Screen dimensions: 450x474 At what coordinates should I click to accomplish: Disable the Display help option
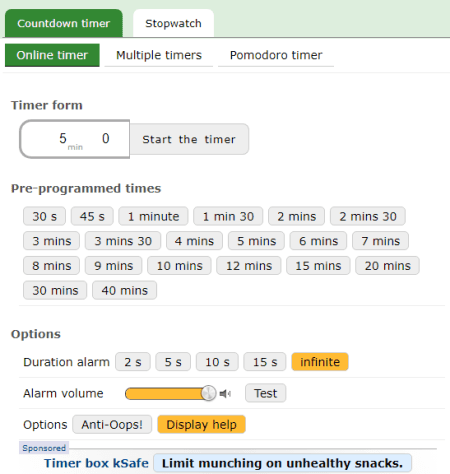(201, 425)
